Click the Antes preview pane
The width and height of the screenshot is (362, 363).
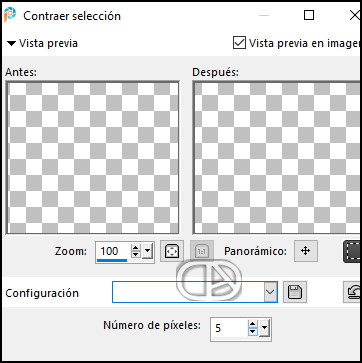click(93, 157)
